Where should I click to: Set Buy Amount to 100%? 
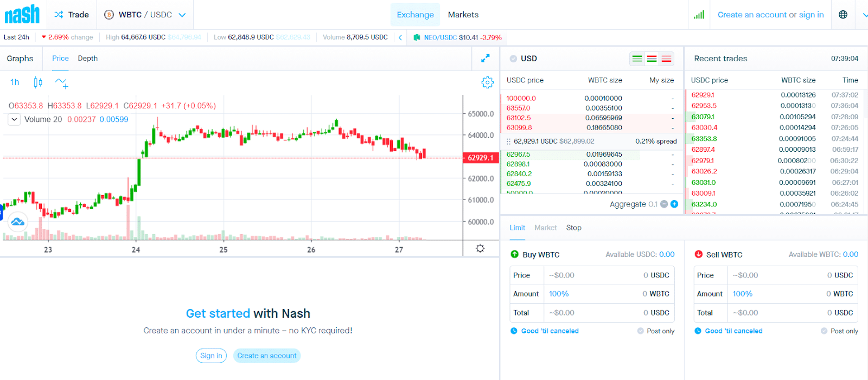coord(559,294)
